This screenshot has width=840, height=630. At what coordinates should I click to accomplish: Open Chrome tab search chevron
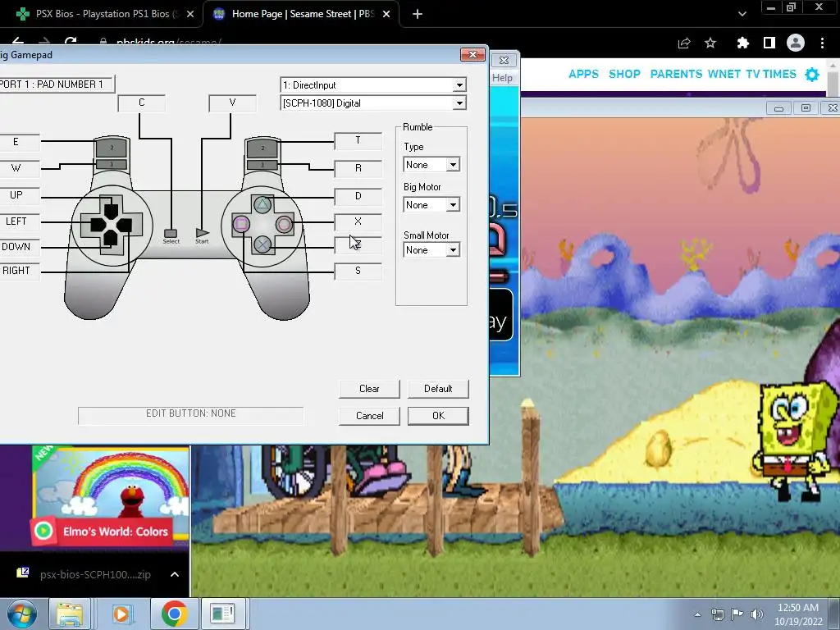[742, 14]
